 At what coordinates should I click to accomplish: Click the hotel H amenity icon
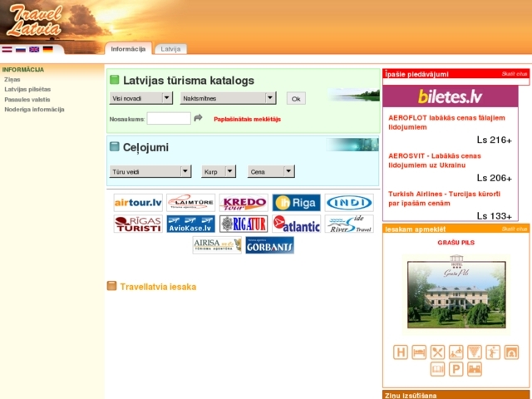(x=401, y=352)
